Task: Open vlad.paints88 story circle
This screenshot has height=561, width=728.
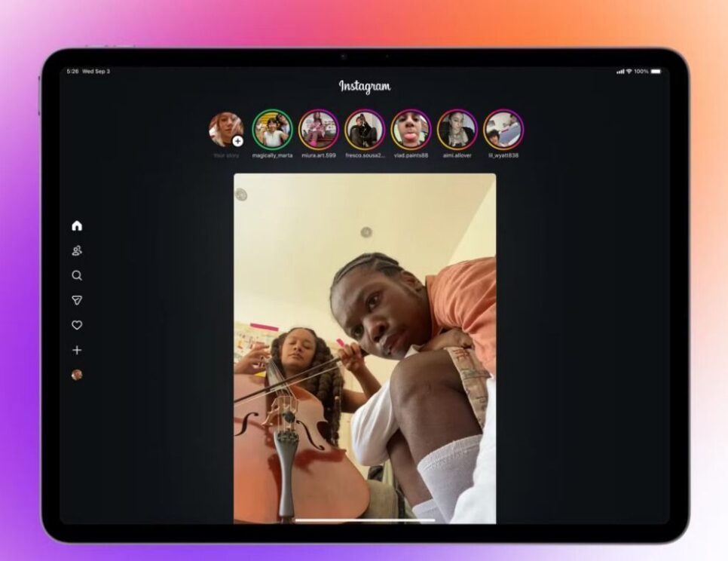Action: (x=411, y=130)
